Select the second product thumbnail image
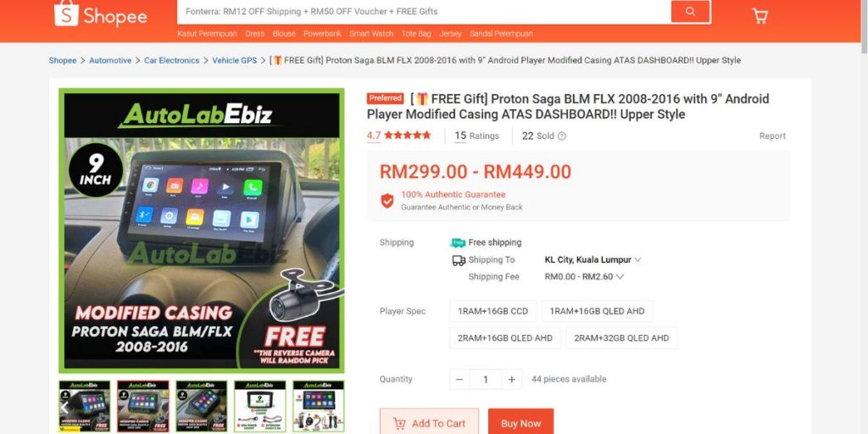868x434 pixels. coord(142,406)
